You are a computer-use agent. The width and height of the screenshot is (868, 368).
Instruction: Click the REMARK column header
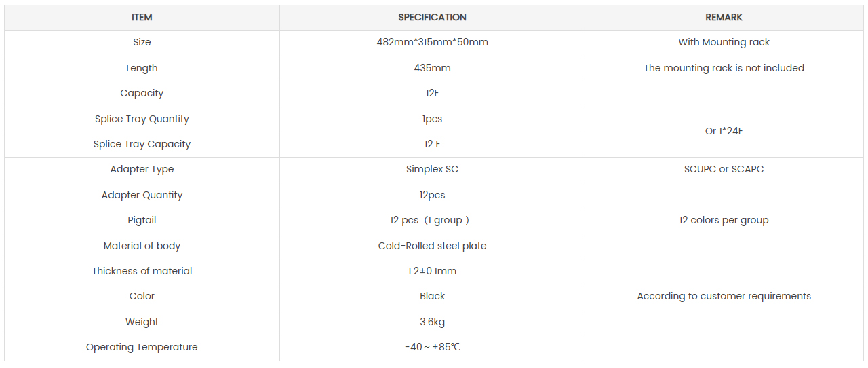click(724, 17)
